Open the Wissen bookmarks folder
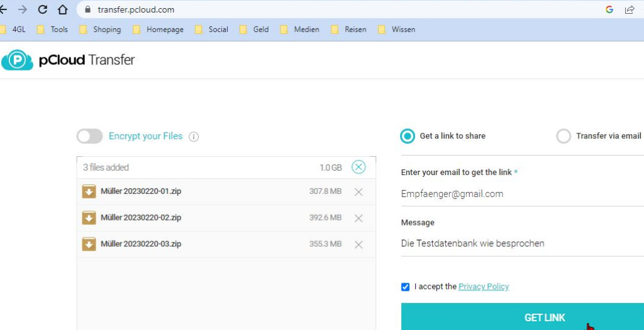This screenshot has height=330, width=644. coord(397,30)
